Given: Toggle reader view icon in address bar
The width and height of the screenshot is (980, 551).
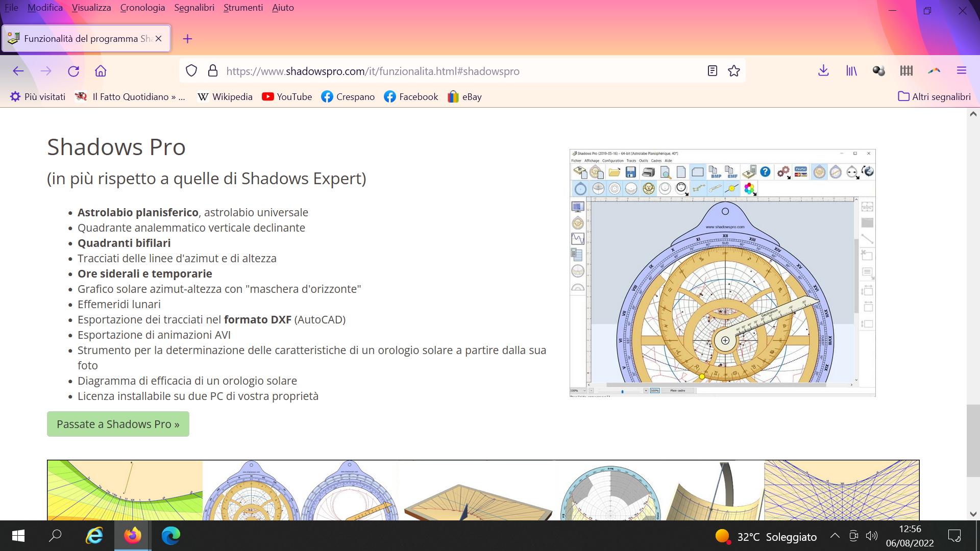Looking at the screenshot, I should pos(713,71).
